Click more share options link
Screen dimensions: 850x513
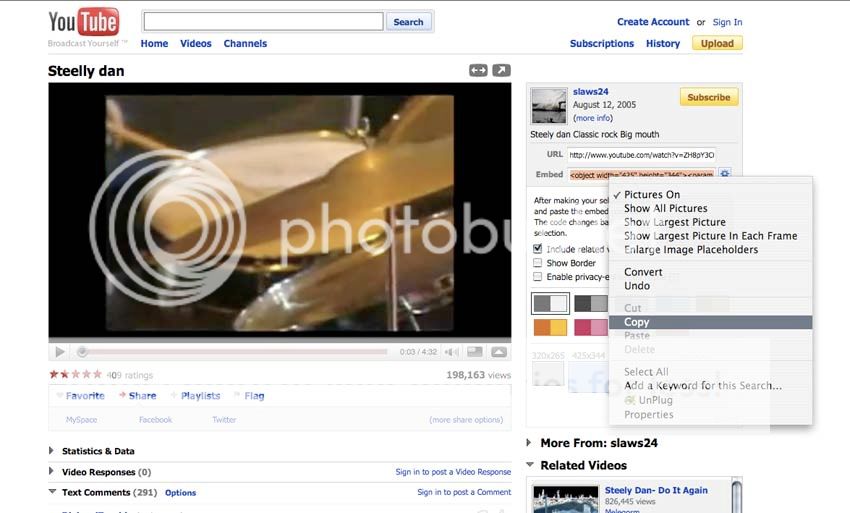click(466, 420)
